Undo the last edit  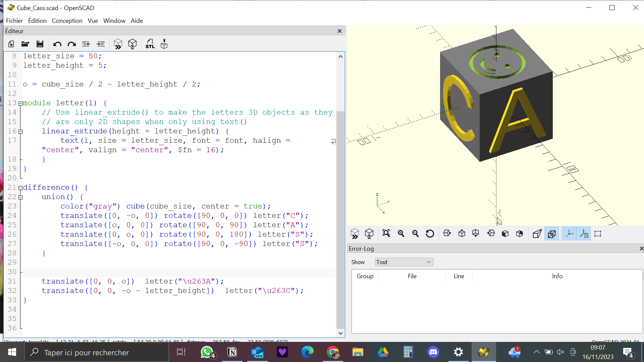tap(57, 44)
